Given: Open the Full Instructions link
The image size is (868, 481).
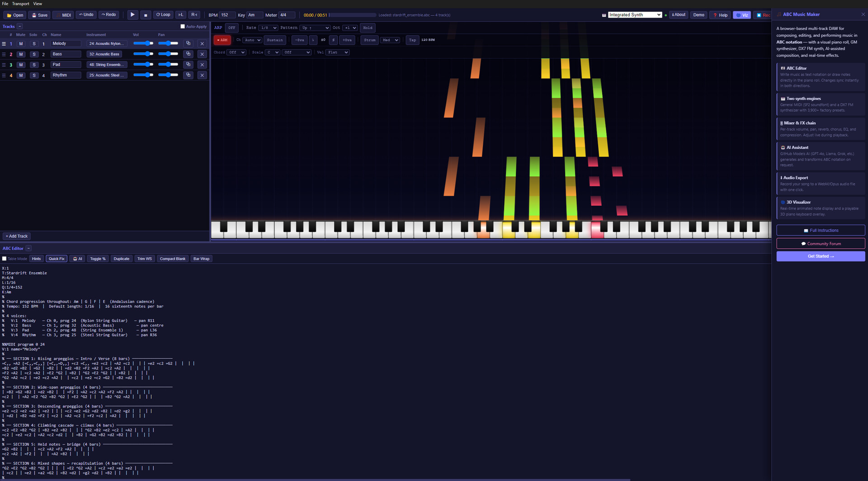Looking at the screenshot, I should click(821, 231).
